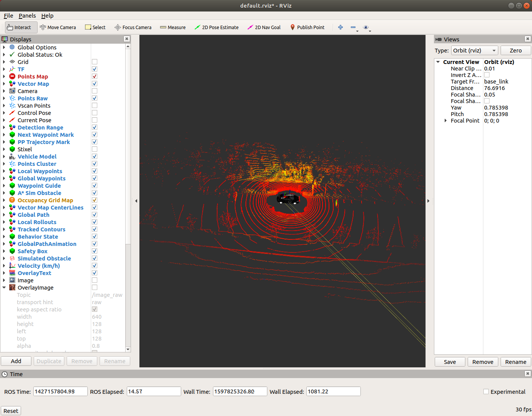Select the Publish Point tool
This screenshot has width=532, height=416.
click(307, 27)
